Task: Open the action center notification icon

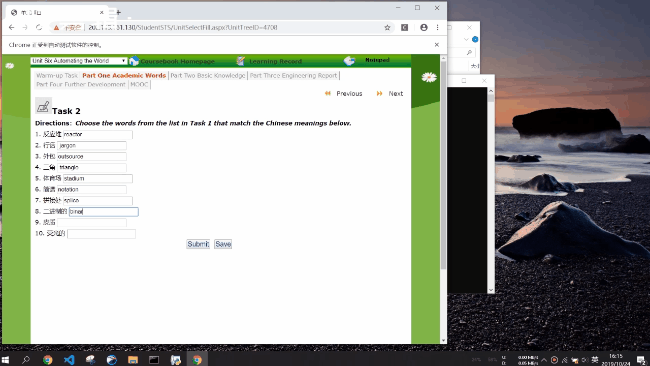Action: pos(641,359)
